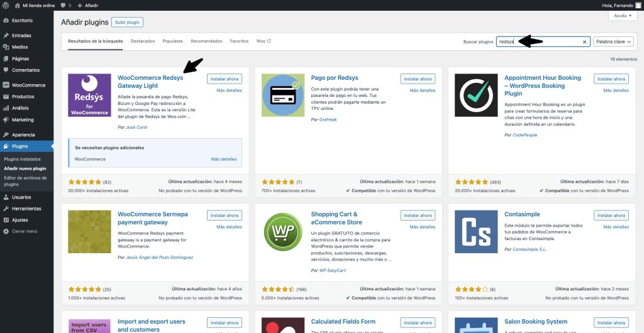Open Comentarios section
Image resolution: width=644 pixels, height=333 pixels.
coord(26,70)
